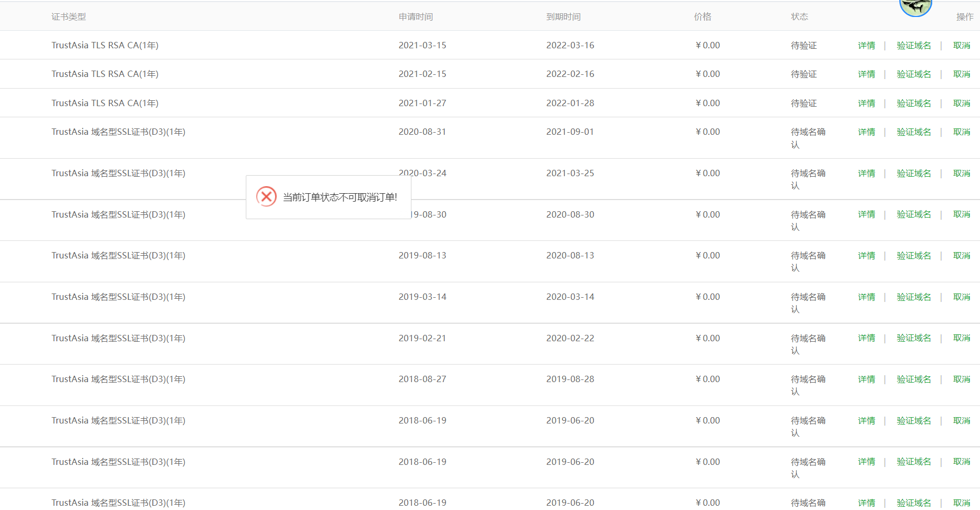Image resolution: width=980 pixels, height=510 pixels.
Task: Cancel the certificate expiring 2021-03-25
Action: tap(961, 174)
